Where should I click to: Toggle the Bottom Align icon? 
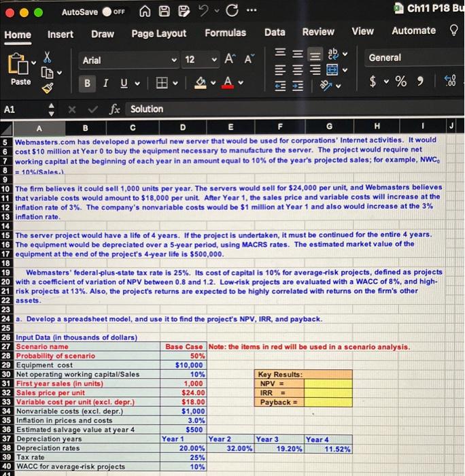pyautogui.click(x=315, y=54)
